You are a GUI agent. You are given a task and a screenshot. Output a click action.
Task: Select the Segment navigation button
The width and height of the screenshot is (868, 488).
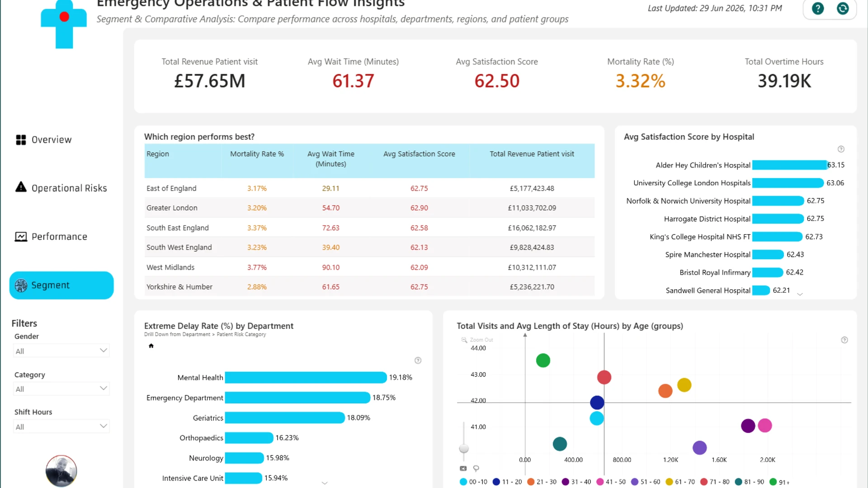pos(61,286)
